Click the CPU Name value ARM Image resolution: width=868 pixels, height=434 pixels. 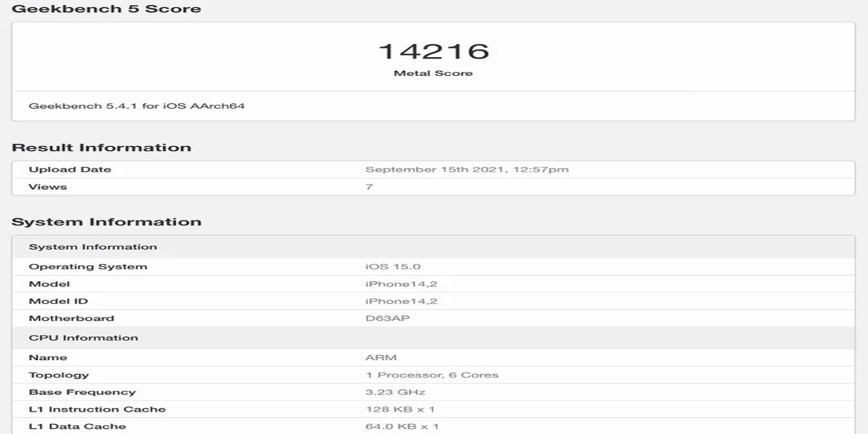(373, 357)
